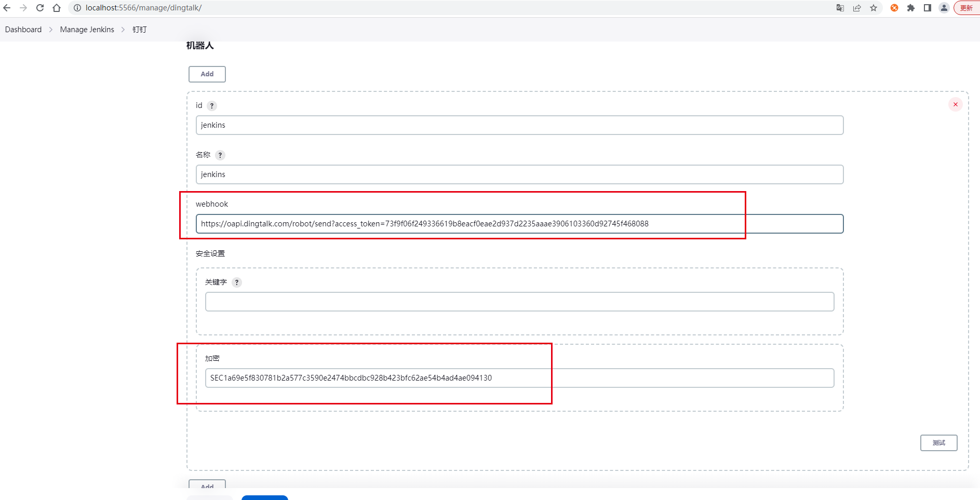Share this page icon in address bar
The height and width of the screenshot is (500, 980).
coord(857,8)
